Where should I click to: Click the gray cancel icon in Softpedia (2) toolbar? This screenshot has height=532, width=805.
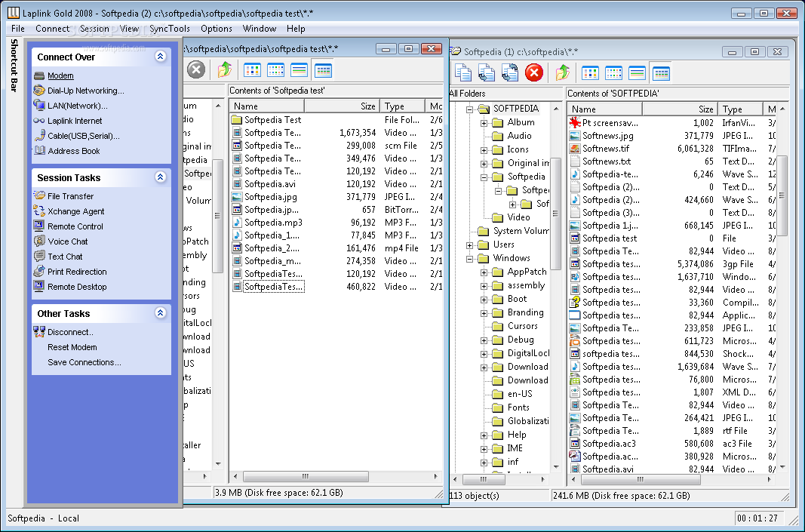click(195, 69)
